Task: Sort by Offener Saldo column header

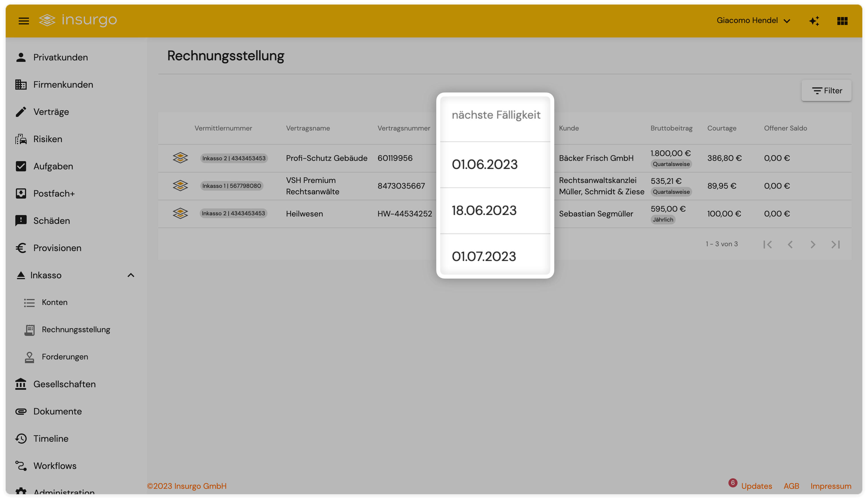Action: 785,128
